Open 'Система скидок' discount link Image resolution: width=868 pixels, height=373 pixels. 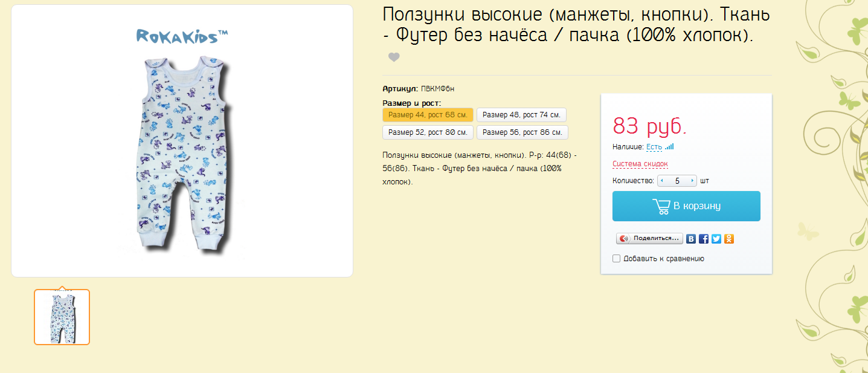coord(640,164)
